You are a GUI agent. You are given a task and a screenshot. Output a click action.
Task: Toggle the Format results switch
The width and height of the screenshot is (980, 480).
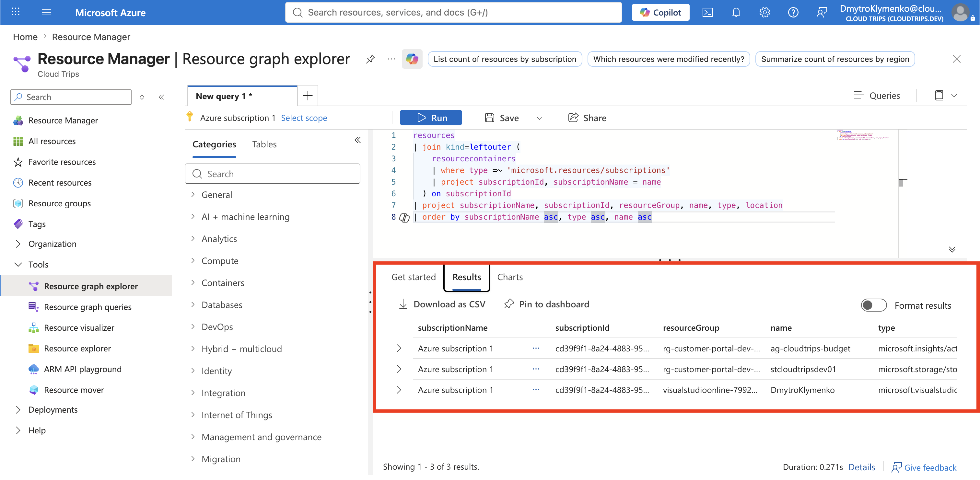873,305
